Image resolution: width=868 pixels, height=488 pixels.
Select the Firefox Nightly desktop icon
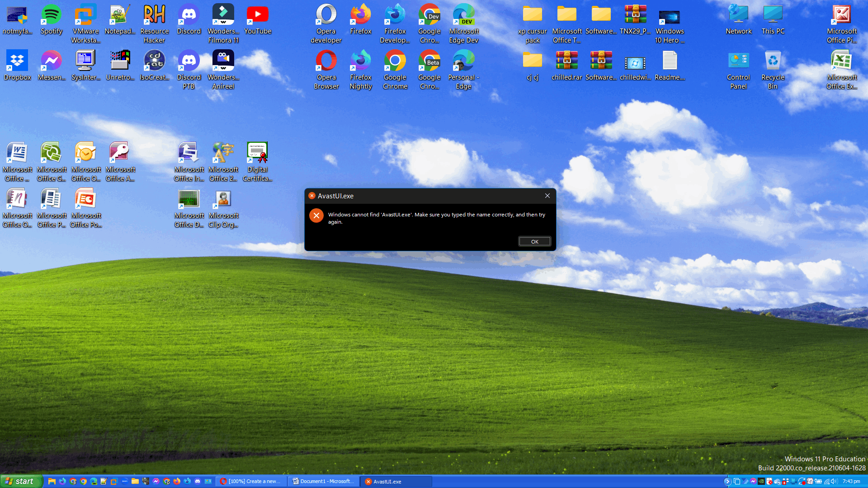coord(361,70)
